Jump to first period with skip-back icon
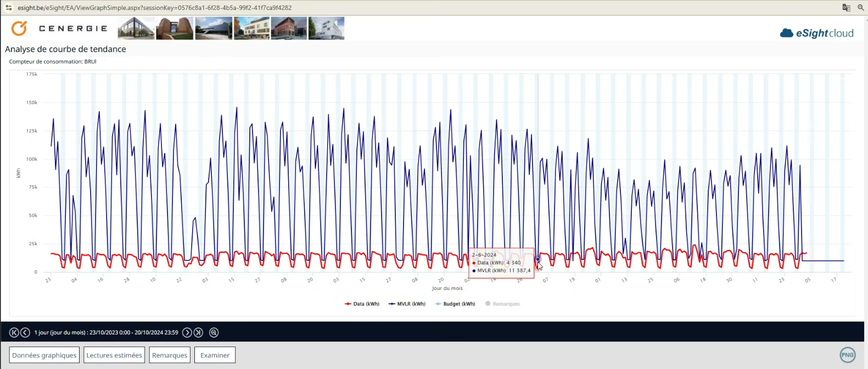The image size is (868, 369). click(14, 332)
